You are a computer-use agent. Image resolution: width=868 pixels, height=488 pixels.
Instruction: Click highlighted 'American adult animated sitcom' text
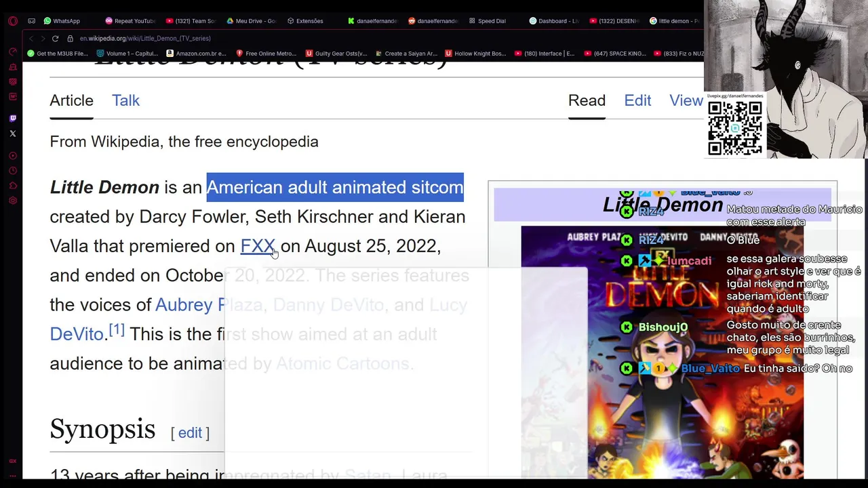coord(335,187)
